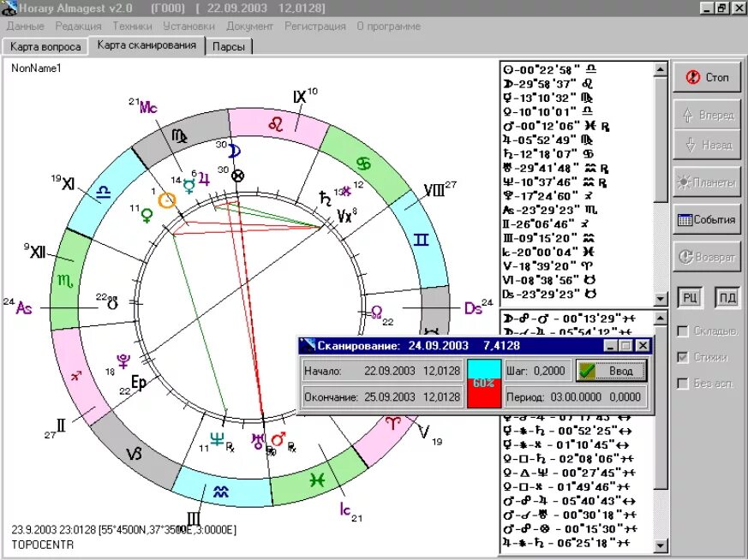The height and width of the screenshot is (560, 748).
Task: Enable the Без асп. checkbox
Action: coord(683,384)
